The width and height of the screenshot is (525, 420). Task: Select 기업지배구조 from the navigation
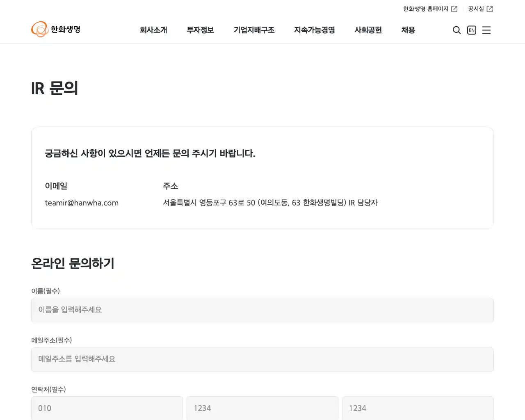coord(254,30)
